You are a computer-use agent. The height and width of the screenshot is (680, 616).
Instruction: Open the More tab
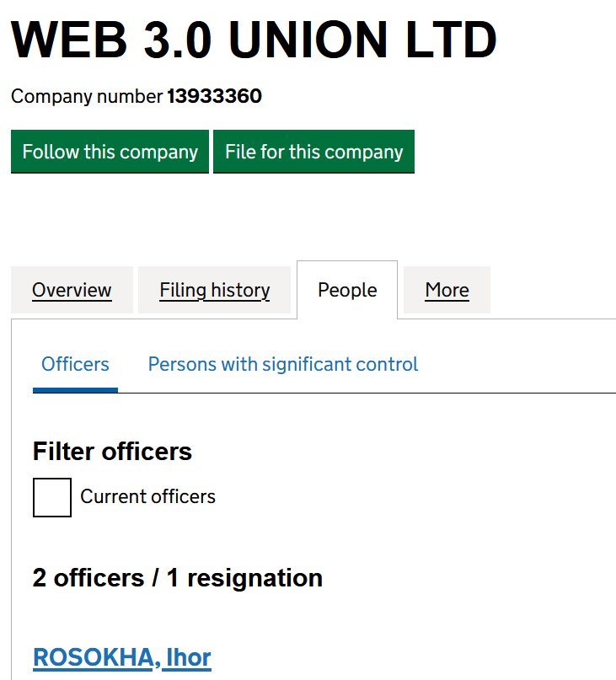pos(447,291)
